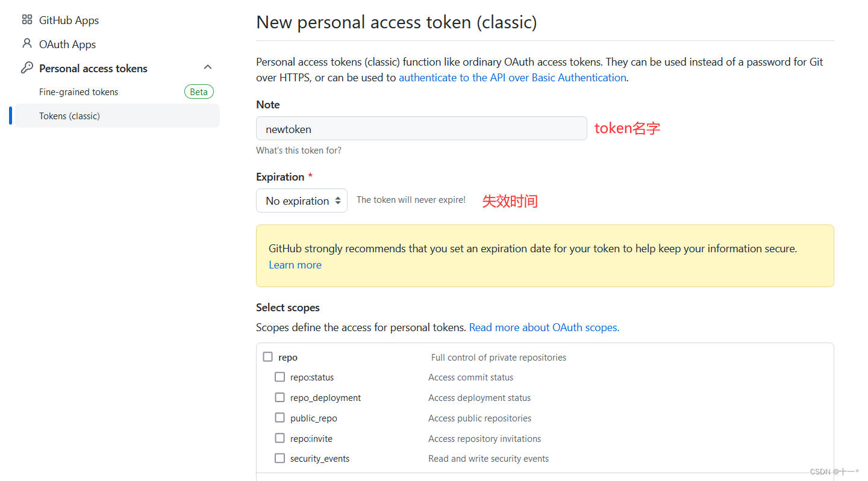Open Fine-grained tokens in sidebar
The height and width of the screenshot is (481, 868).
tap(79, 92)
